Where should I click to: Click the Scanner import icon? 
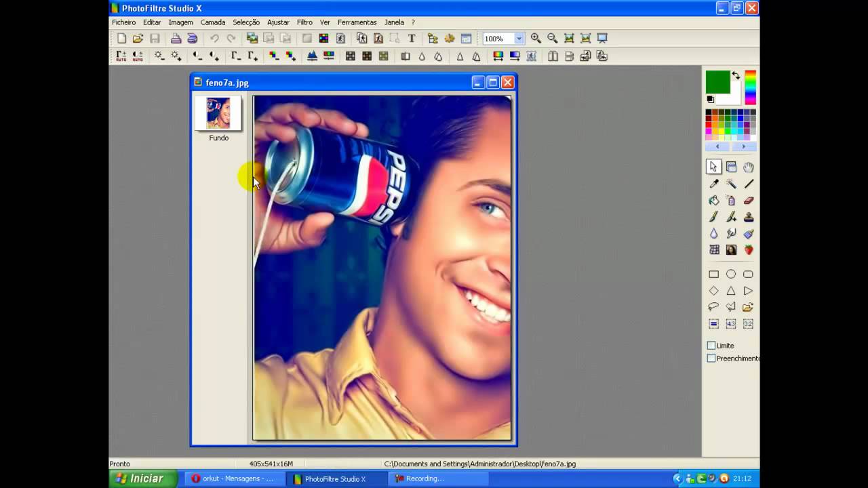point(193,39)
